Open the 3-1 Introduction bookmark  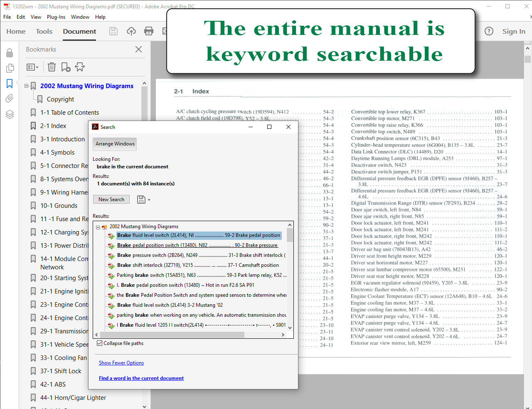[x=62, y=139]
